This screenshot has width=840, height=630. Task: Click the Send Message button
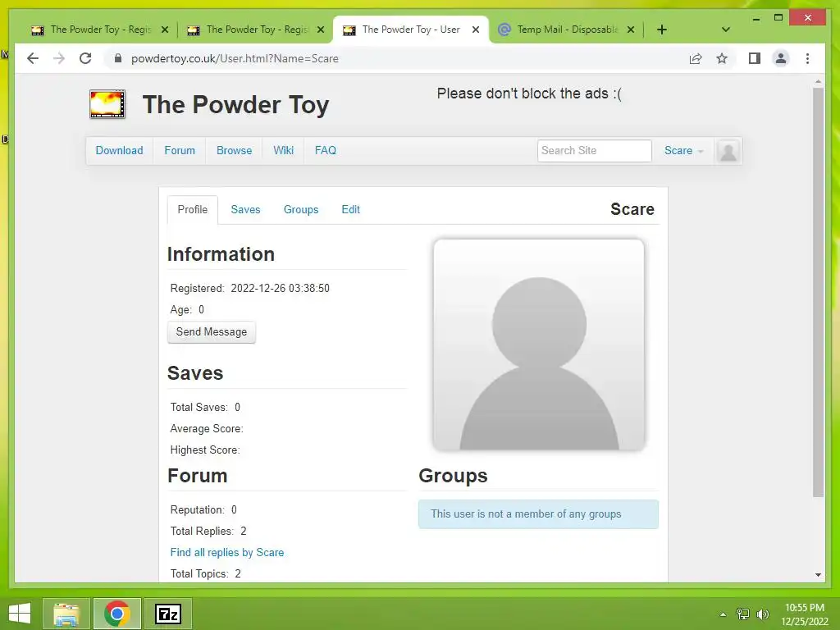point(212,332)
